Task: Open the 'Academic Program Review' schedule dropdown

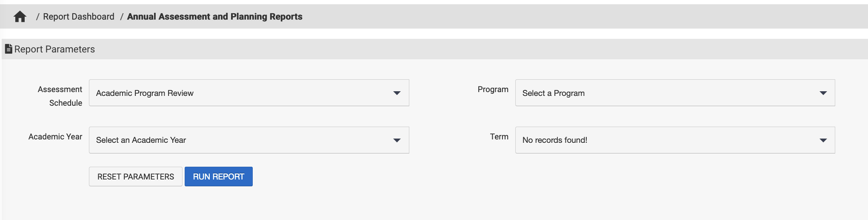Action: [238, 93]
